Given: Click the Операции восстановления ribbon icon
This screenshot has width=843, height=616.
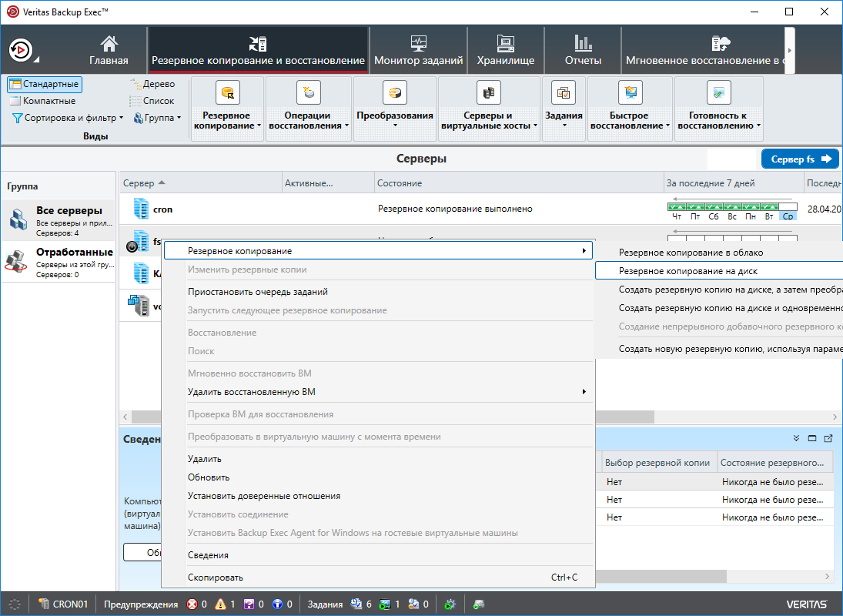Looking at the screenshot, I should (308, 92).
